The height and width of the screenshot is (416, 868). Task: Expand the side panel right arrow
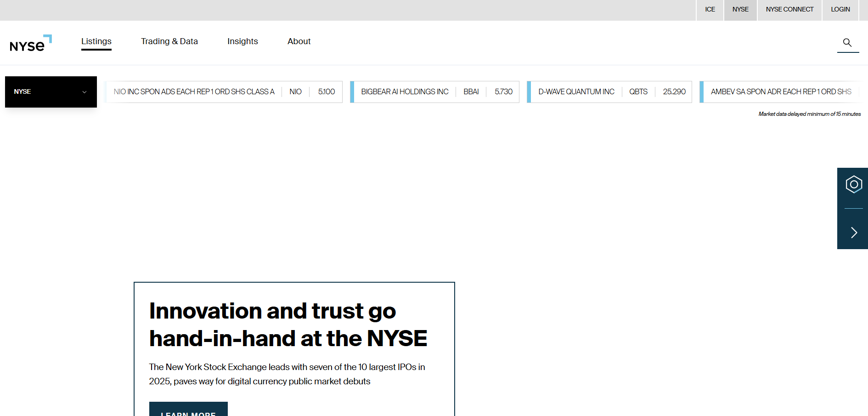[x=853, y=233]
